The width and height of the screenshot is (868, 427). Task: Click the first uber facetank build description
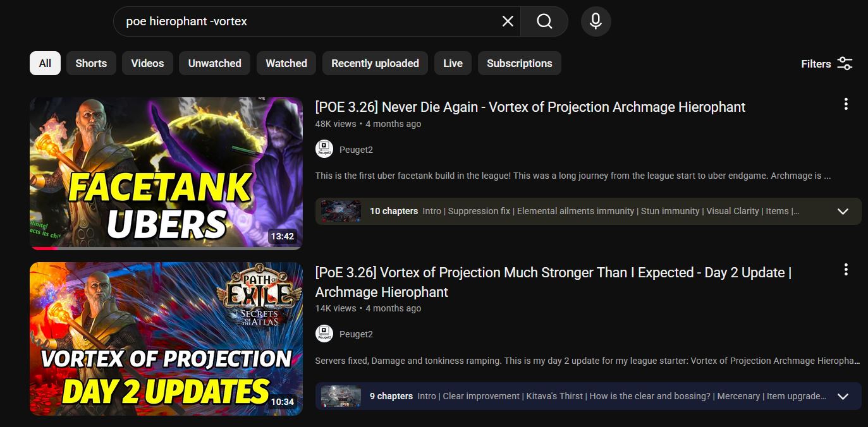coord(573,176)
